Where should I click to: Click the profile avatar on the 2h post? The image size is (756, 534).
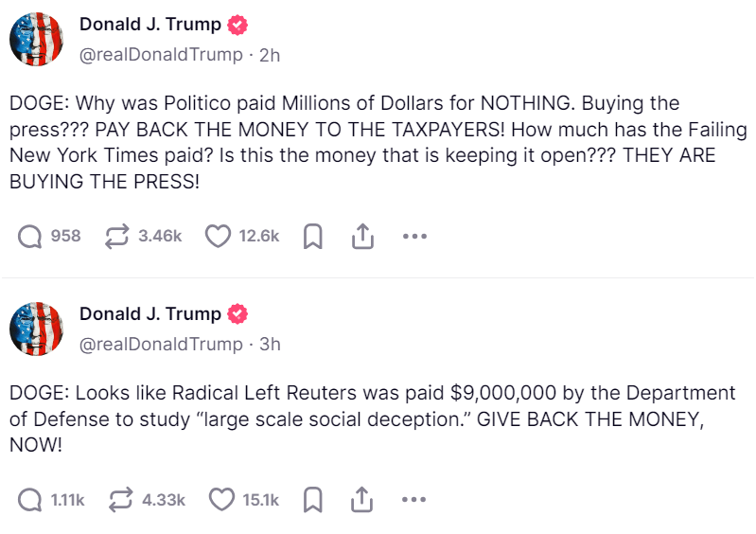[x=37, y=39]
